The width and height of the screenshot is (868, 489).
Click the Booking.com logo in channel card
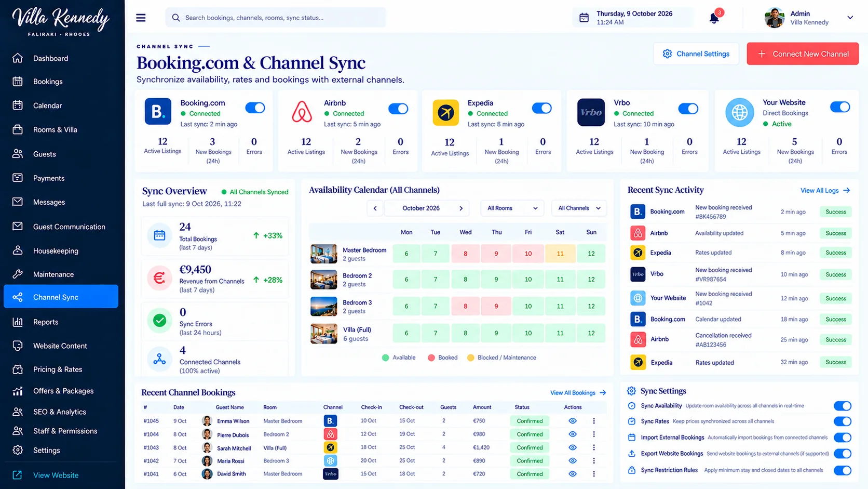[x=158, y=111]
